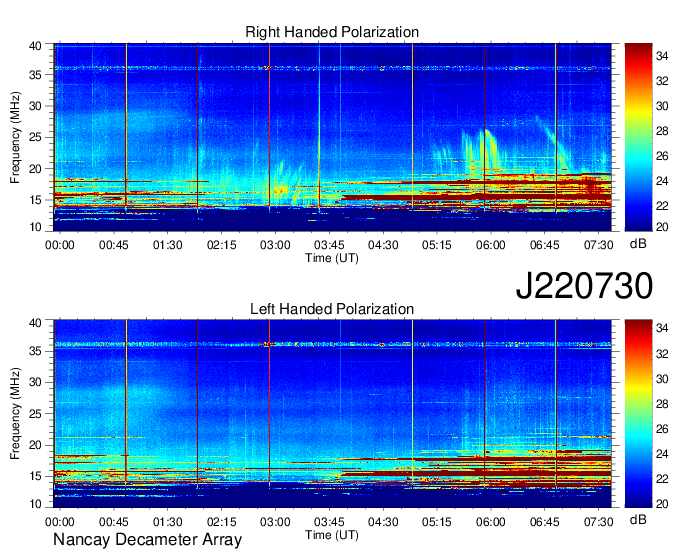Image resolution: width=680 pixels, height=552 pixels.
Task: Click the 03:00 time tick of Right Handed plot
Action: click(x=275, y=245)
